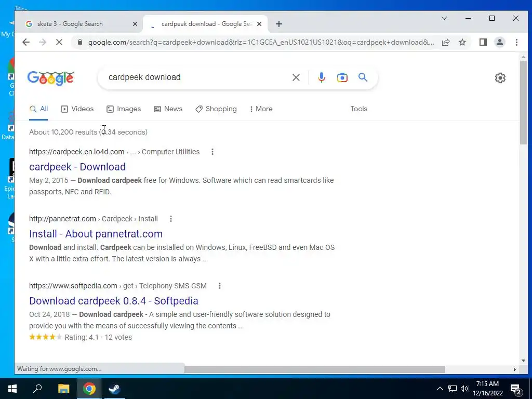The image size is (532, 399).
Task: Click the 'About 10,200 results' text
Action: [x=63, y=132]
